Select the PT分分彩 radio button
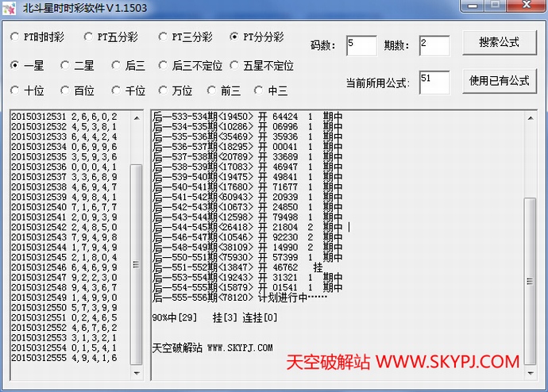The width and height of the screenshot is (548, 392). [234, 37]
